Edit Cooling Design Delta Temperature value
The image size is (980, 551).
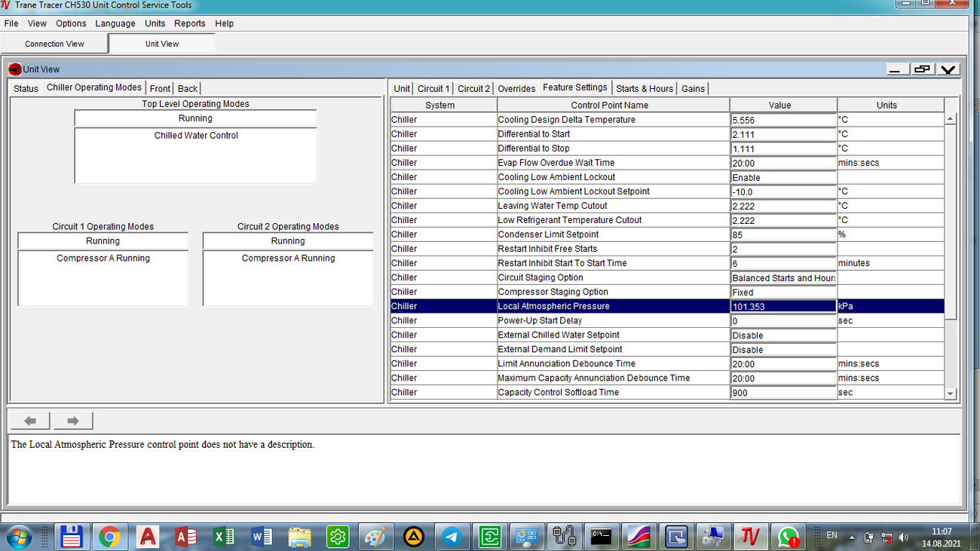point(783,120)
